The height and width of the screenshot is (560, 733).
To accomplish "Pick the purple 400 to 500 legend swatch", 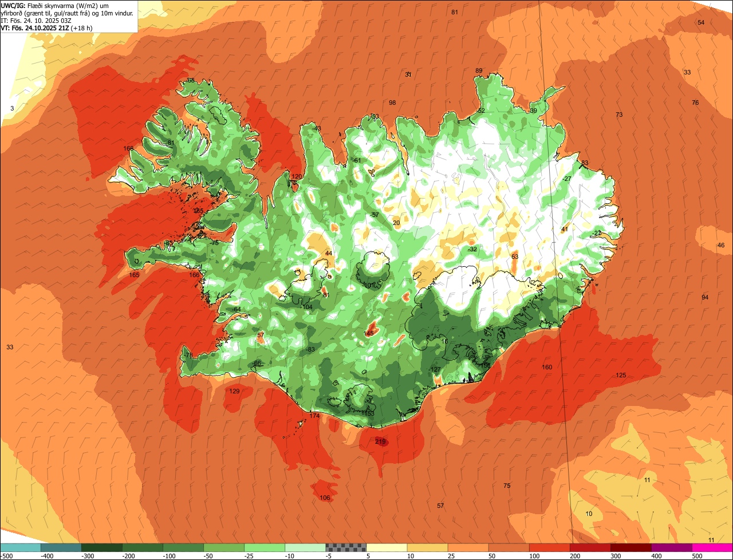I will pyautogui.click(x=672, y=547).
